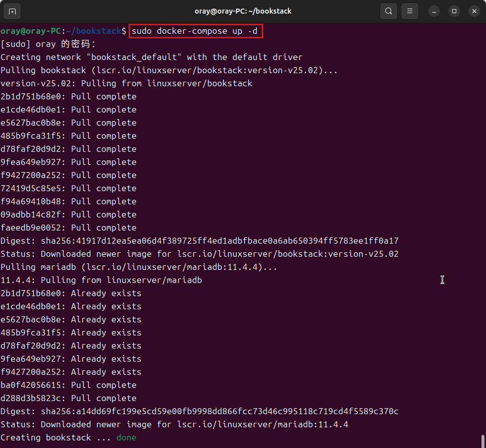Screen dimensions: 486x448
Task: Click the ba0f42056615 Pull complete line
Action: 68,385
